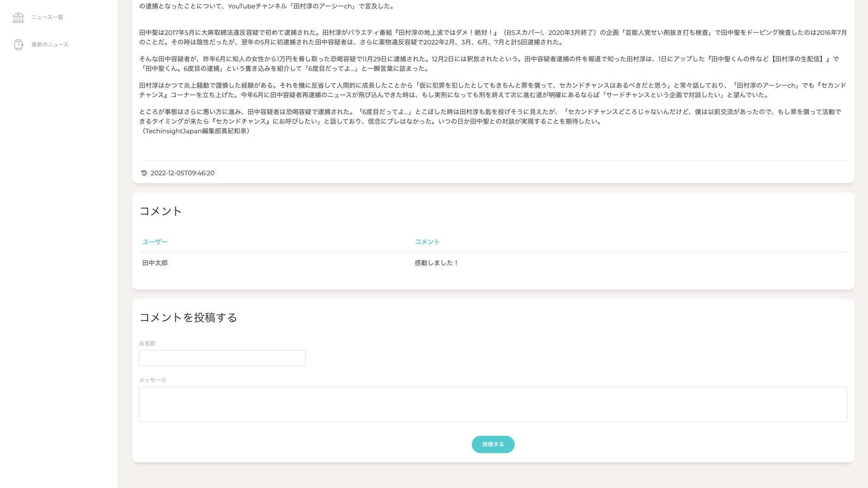Open the 最新のニュース sidebar menu item
Viewport: 868px width, 488px height.
(x=50, y=44)
